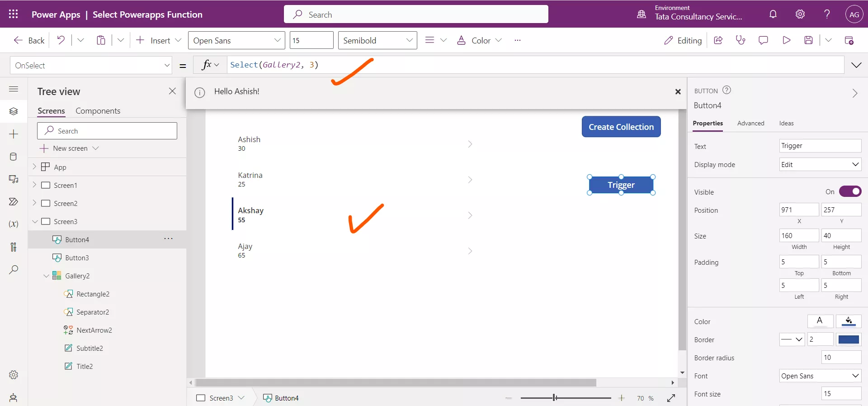Click the Share icon
The height and width of the screenshot is (406, 868).
718,40
